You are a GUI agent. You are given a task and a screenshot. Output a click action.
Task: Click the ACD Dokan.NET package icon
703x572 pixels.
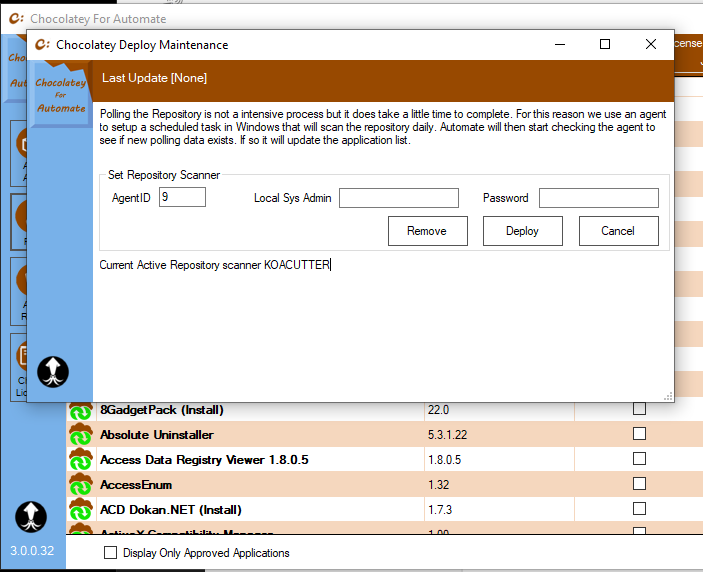(80, 510)
